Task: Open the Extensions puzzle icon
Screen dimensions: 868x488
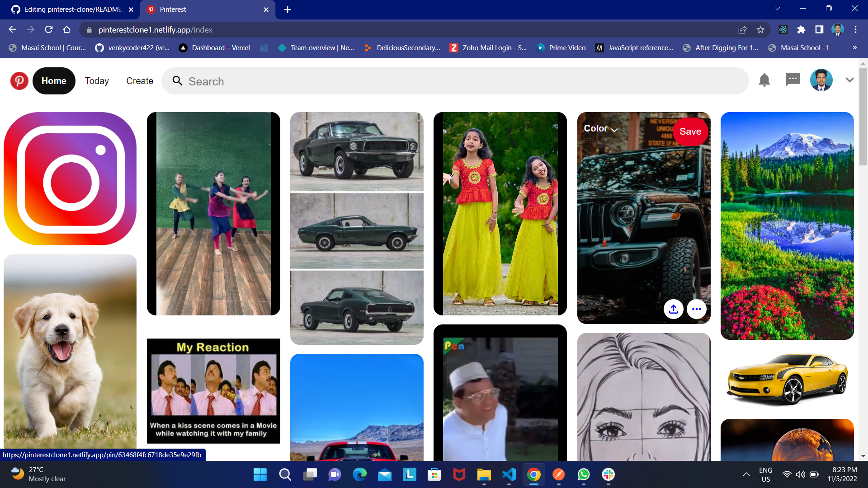Action: 801,29
